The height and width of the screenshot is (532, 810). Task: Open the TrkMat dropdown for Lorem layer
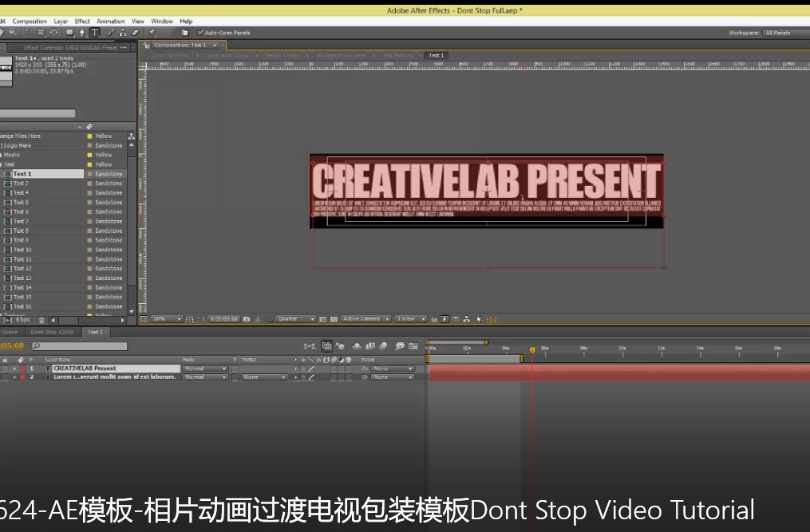click(x=264, y=377)
